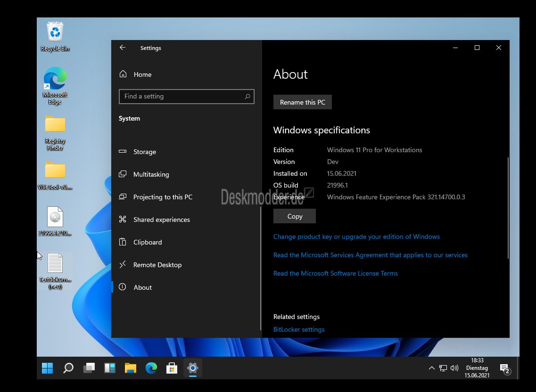Click the Shared experiences icon

coord(123,219)
